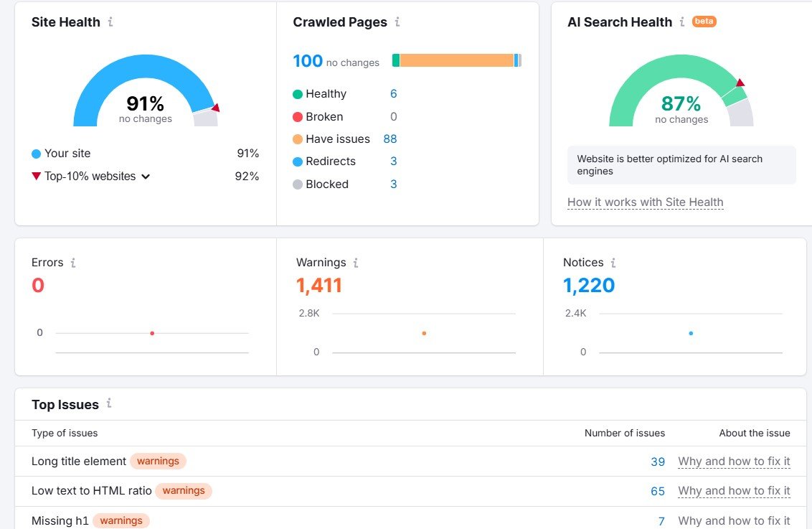
Task: Select the warnings badge on Missing h1
Action: pyautogui.click(x=121, y=520)
